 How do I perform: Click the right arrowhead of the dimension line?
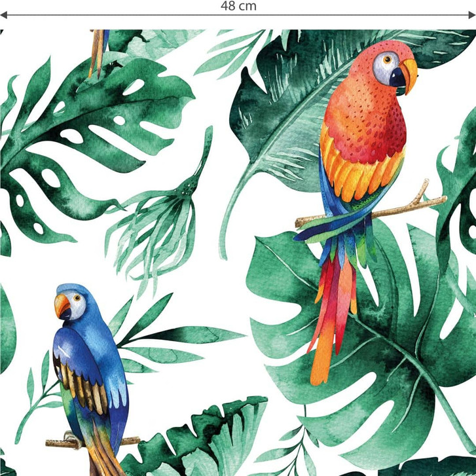point(472,15)
